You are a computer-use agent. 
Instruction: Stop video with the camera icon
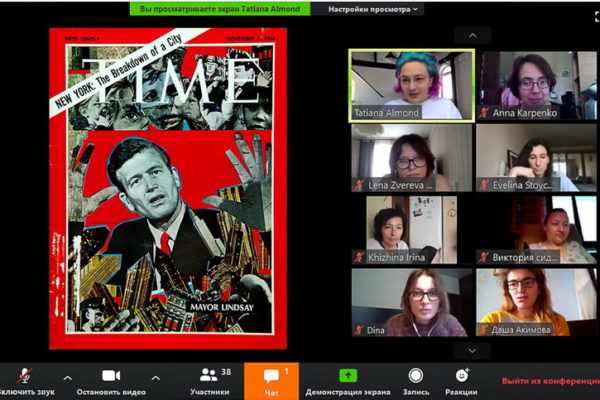click(x=111, y=376)
